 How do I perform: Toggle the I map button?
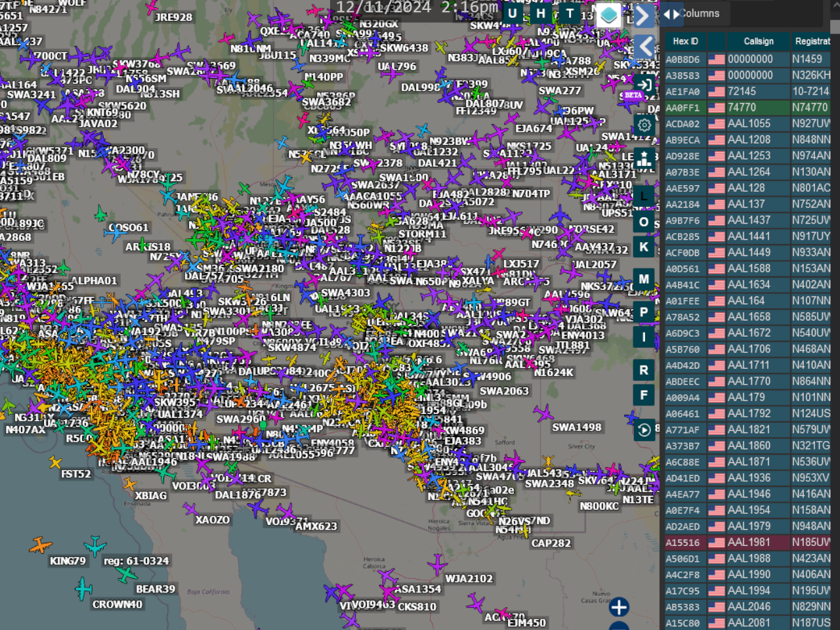pyautogui.click(x=644, y=337)
